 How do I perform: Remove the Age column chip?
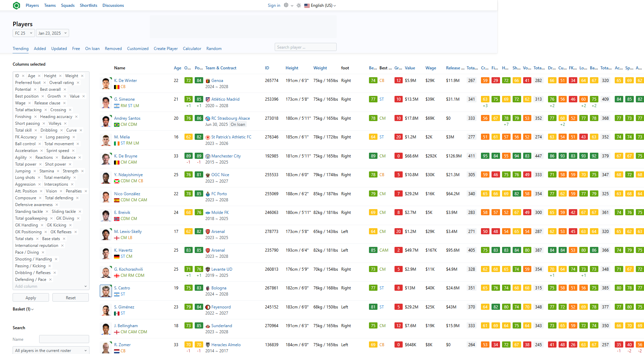coord(39,76)
